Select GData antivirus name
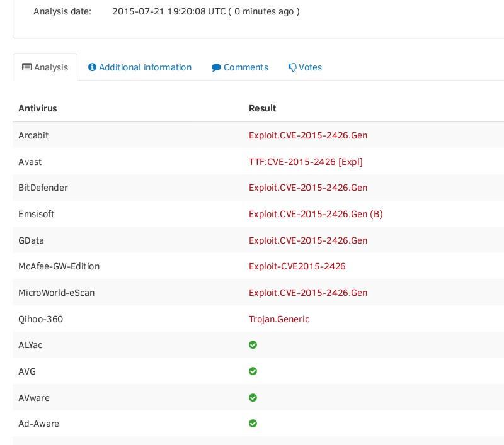 pos(31,240)
